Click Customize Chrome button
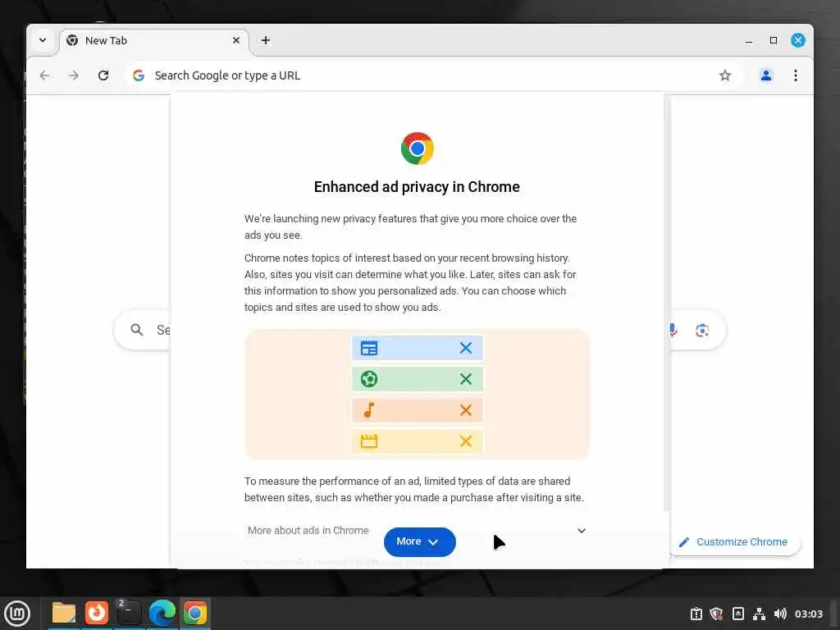The image size is (840, 630). click(734, 542)
